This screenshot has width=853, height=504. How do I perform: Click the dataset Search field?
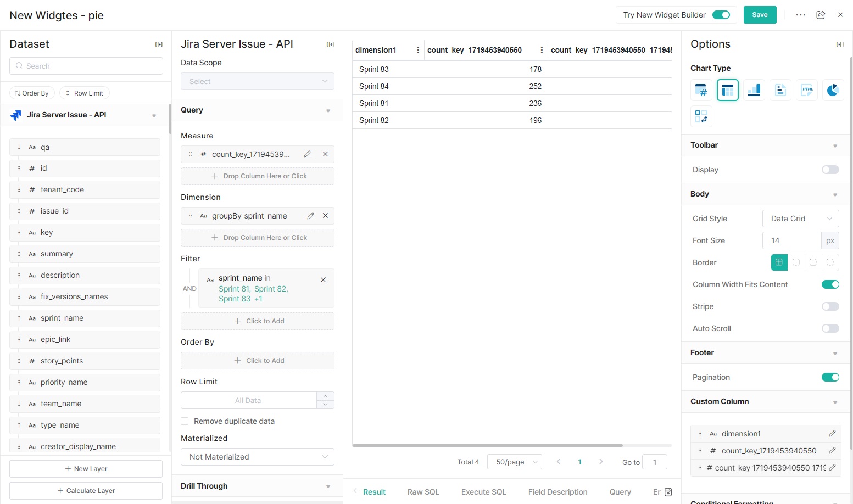pos(86,66)
